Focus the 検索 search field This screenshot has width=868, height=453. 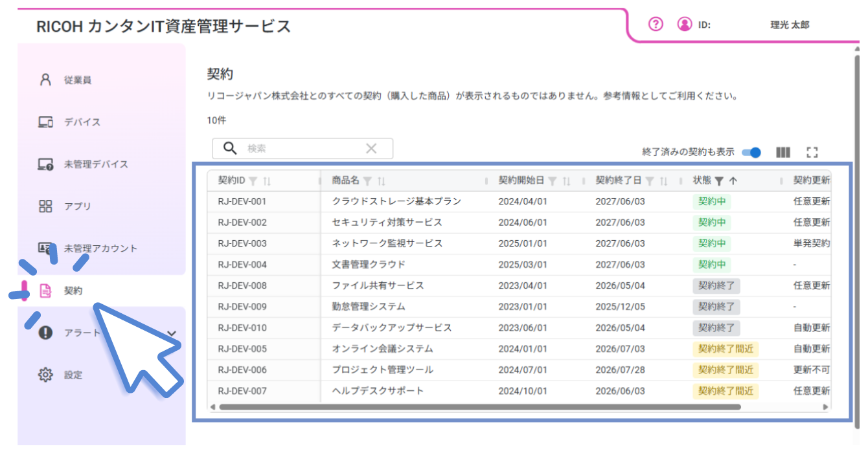[302, 148]
